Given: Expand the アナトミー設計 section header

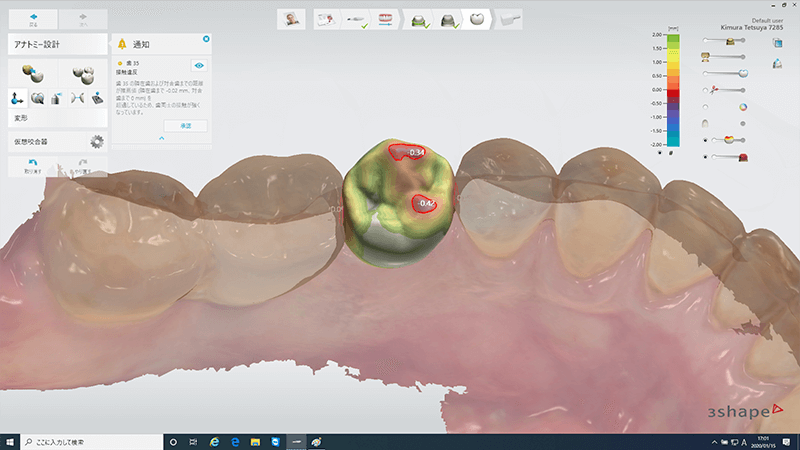Looking at the screenshot, I should coord(56,44).
